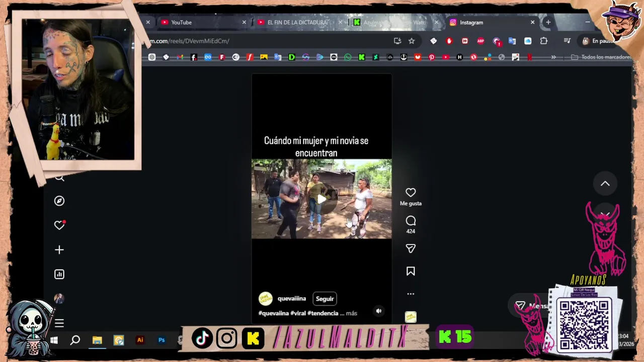Open the Kick bookmark in bookmarks bar
Image resolution: width=644 pixels, height=362 pixels.
[x=362, y=57]
